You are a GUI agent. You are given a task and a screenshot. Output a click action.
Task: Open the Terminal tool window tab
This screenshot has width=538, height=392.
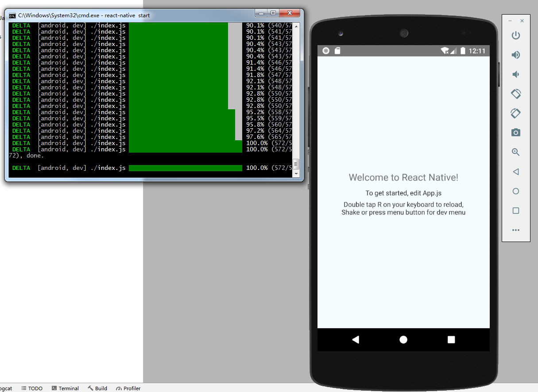[x=65, y=388]
